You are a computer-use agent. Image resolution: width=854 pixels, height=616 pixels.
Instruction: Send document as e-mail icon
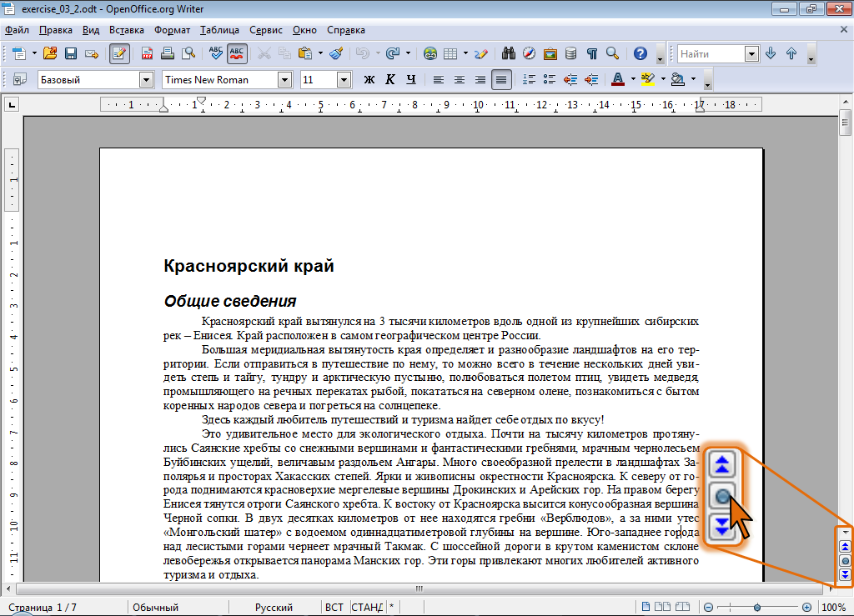[x=92, y=53]
